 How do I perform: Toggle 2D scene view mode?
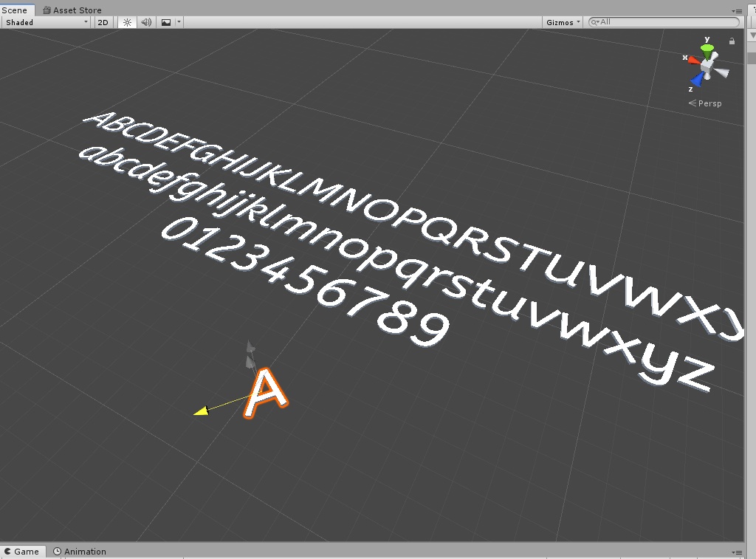tap(103, 22)
